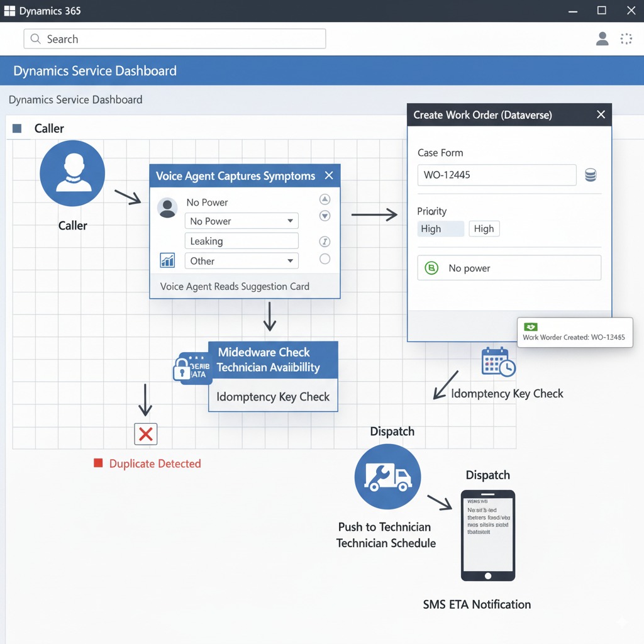Click the WO-12445 case form field

click(497, 175)
